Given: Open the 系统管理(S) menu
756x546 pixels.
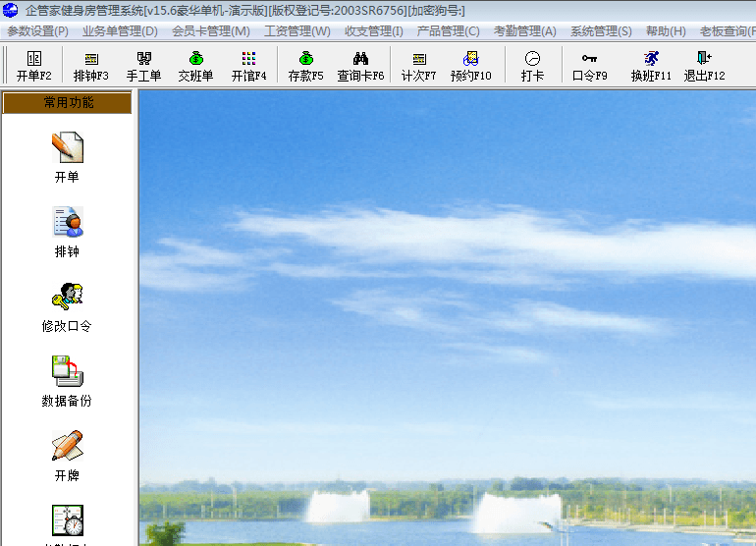Looking at the screenshot, I should coord(601,31).
